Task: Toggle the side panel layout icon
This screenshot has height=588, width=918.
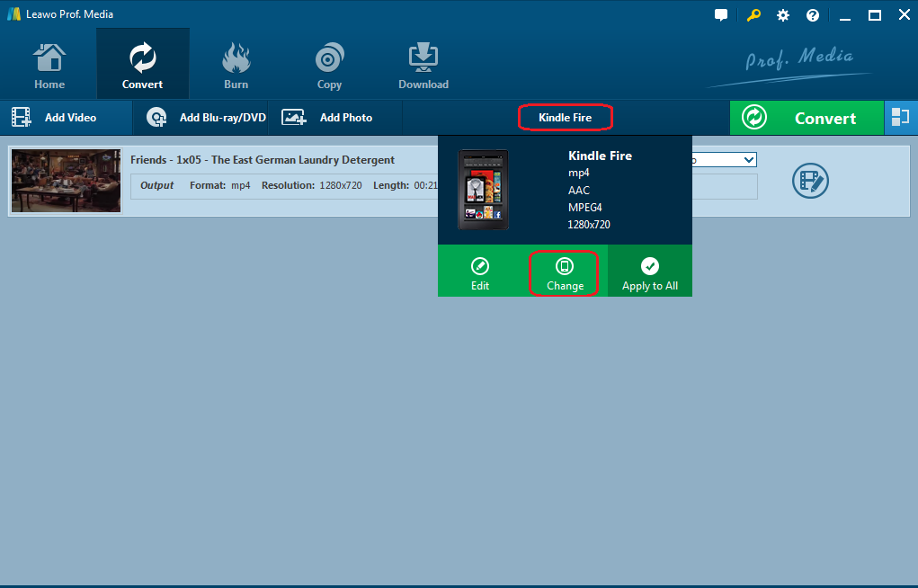Action: [x=900, y=118]
